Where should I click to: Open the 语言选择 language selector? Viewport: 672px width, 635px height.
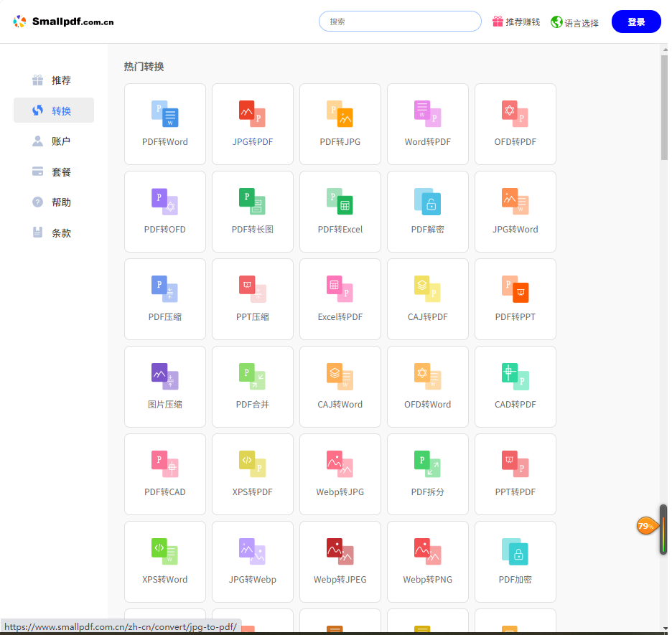point(574,23)
